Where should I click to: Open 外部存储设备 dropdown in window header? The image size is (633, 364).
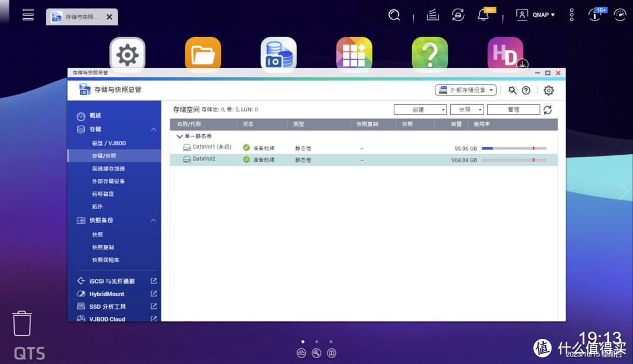pyautogui.click(x=465, y=90)
